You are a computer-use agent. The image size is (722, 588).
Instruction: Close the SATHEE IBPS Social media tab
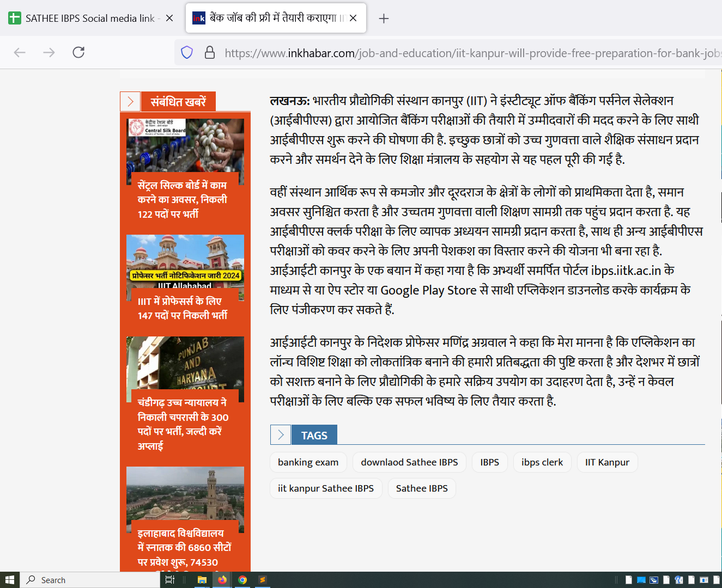169,19
